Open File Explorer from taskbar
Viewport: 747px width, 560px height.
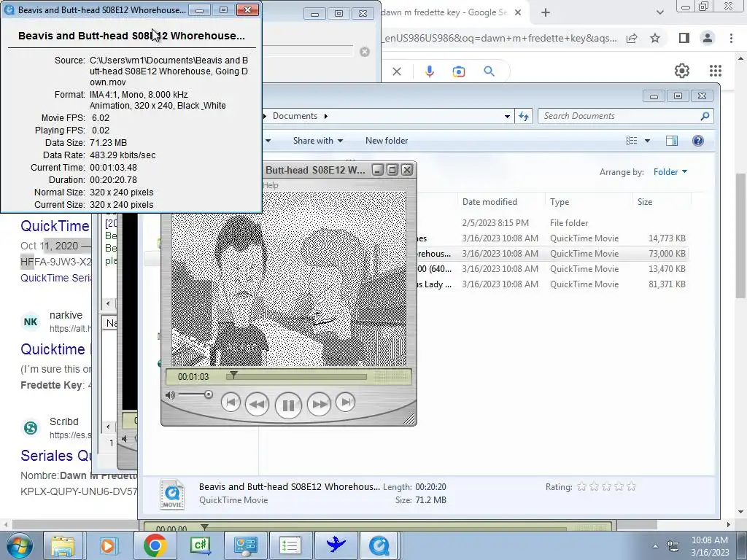tap(63, 545)
